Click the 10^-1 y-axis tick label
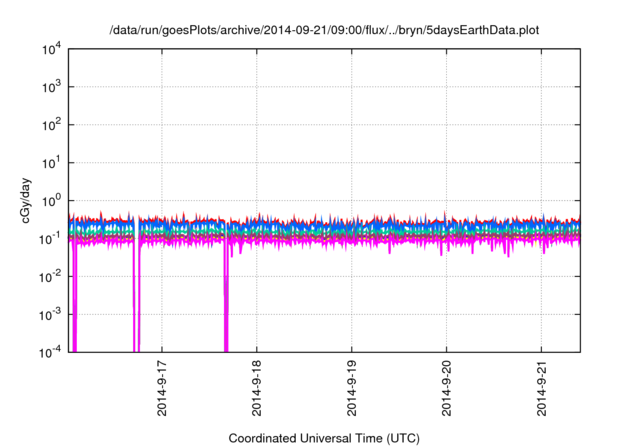Image resolution: width=640 pixels, height=448 pixels. point(51,239)
